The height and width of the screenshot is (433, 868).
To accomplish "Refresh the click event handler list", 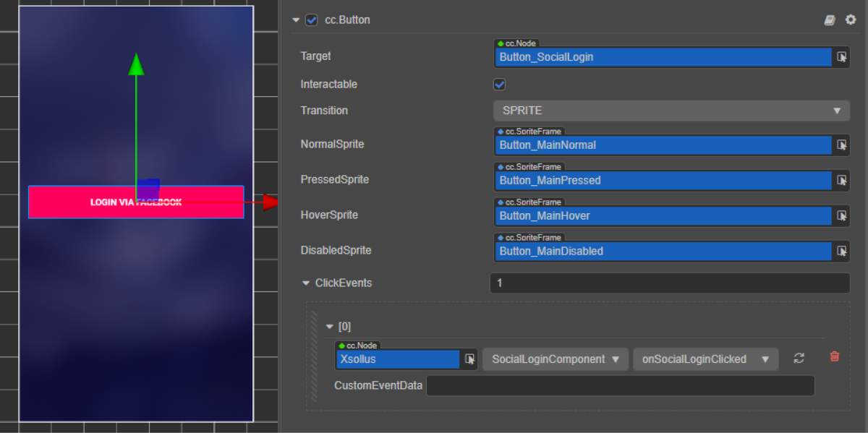I will 799,359.
